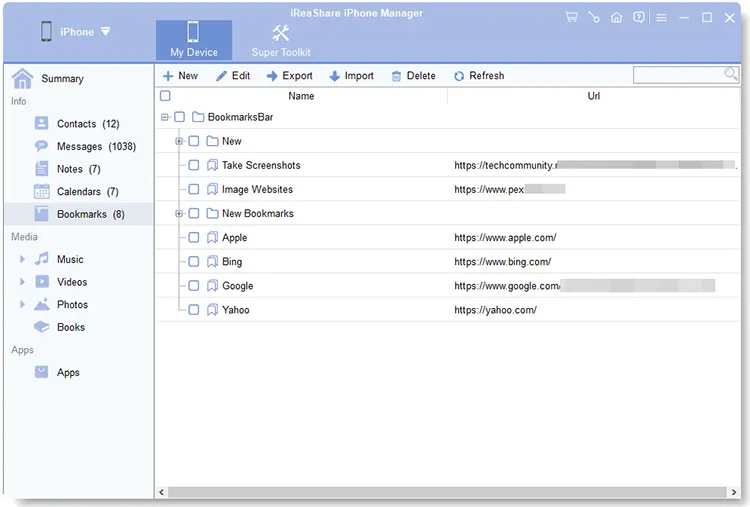Screen dimensions: 750x507
Task: Click the scroll left arrow at bottom
Action: 161,492
